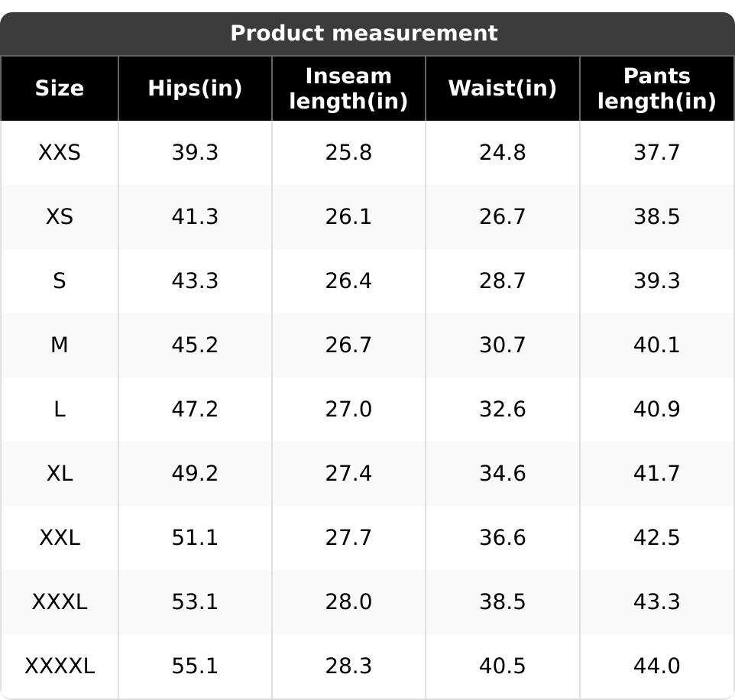Click hips value 39.3 in XXS row
Screen dimensions: 735x700
(x=195, y=152)
